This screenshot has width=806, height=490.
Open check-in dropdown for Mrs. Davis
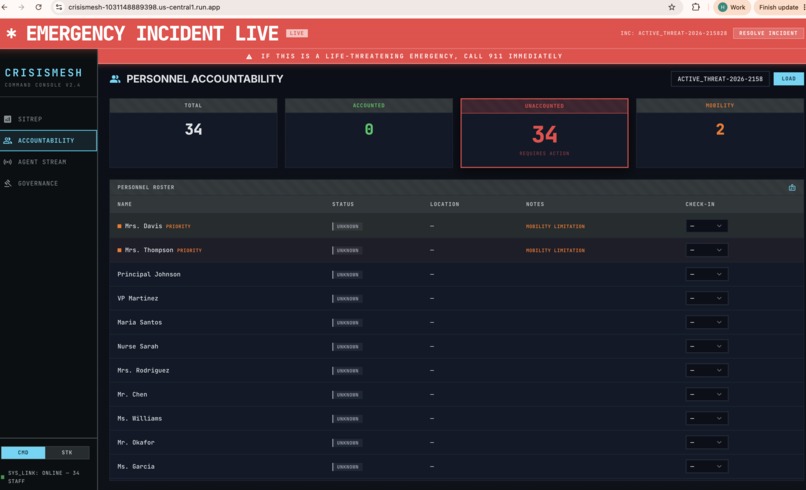[707, 226]
